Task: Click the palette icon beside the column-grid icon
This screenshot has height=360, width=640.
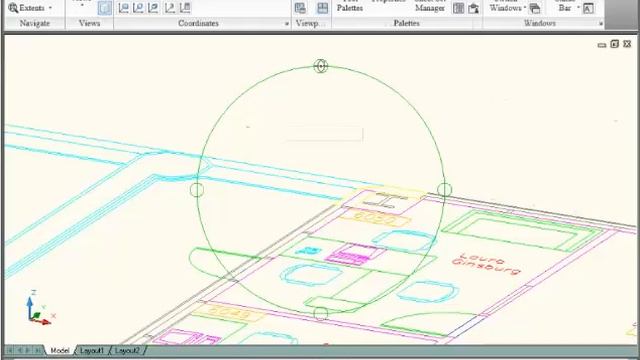Action: point(473,8)
